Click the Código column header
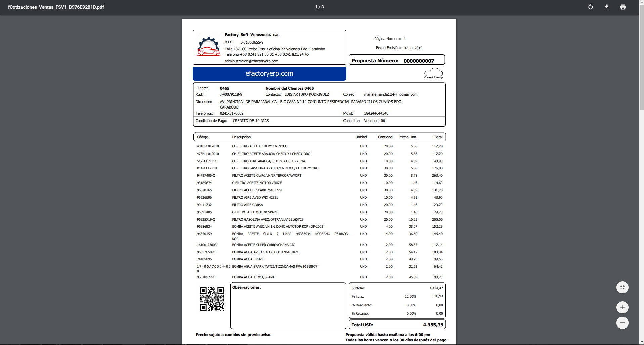This screenshot has height=345, width=644. tap(202, 137)
